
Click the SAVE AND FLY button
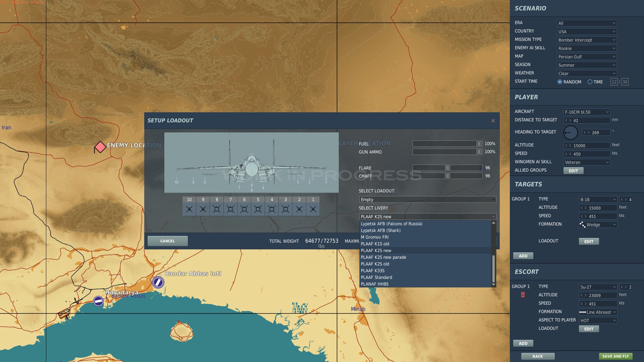pyautogui.click(x=616, y=356)
